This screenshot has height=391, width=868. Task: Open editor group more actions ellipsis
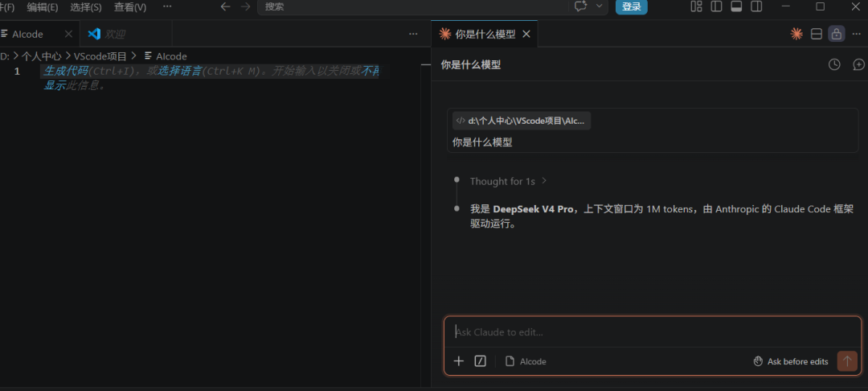pyautogui.click(x=413, y=34)
